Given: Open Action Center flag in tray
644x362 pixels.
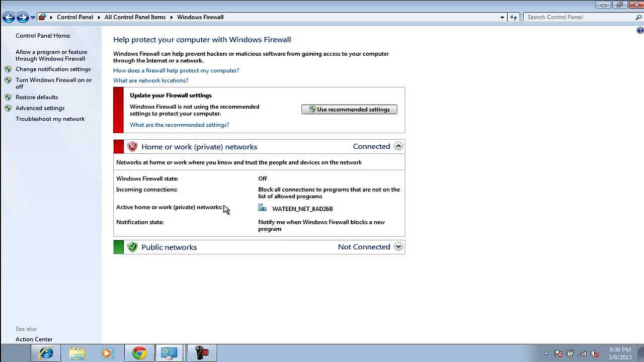Looking at the screenshot, I should (x=558, y=353).
